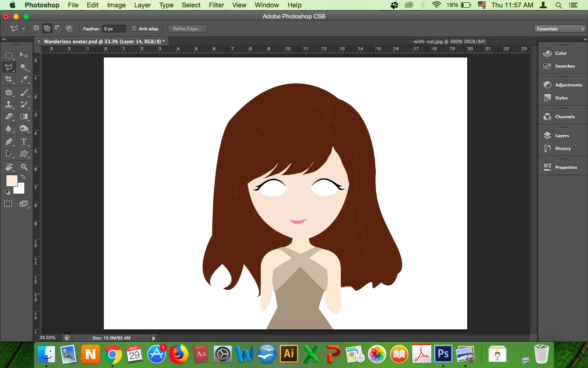Open the Select menu
The height and width of the screenshot is (368, 588).
[x=191, y=5]
